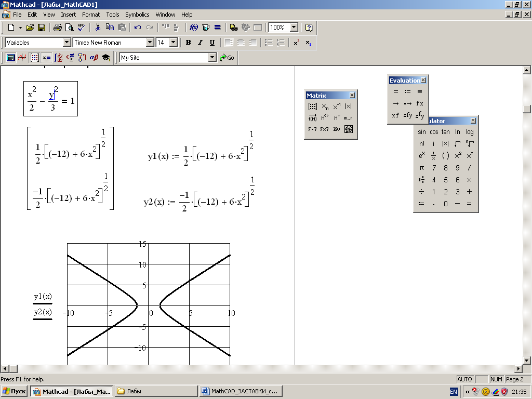Open the Greek symbols toolbar icon

pos(94,58)
